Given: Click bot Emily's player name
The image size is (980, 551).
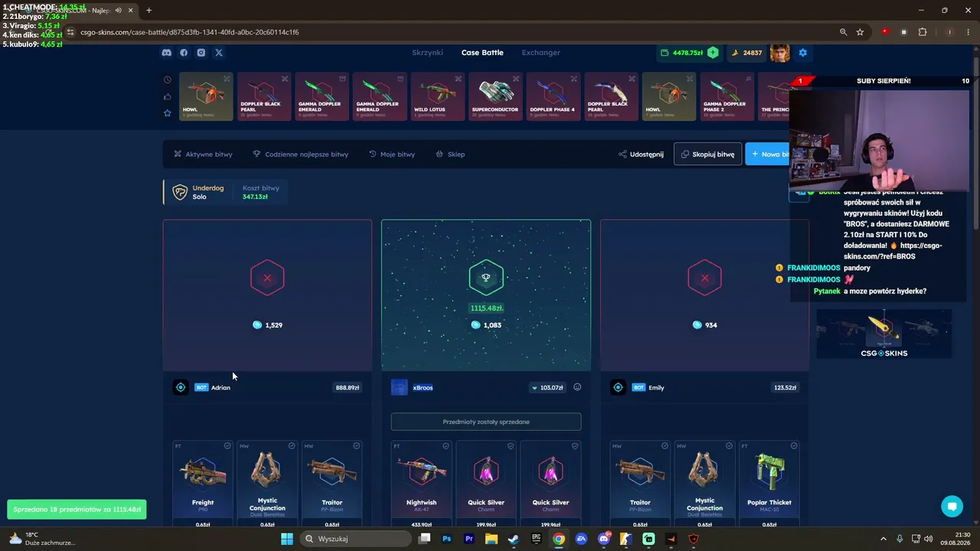Looking at the screenshot, I should [656, 388].
